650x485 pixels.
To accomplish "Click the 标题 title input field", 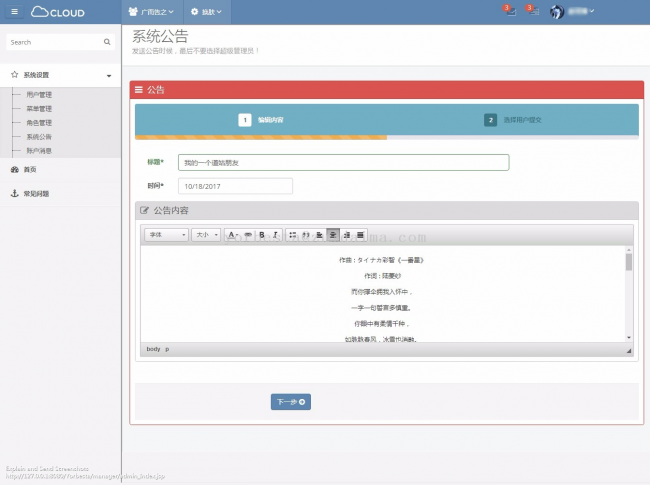I will point(343,162).
